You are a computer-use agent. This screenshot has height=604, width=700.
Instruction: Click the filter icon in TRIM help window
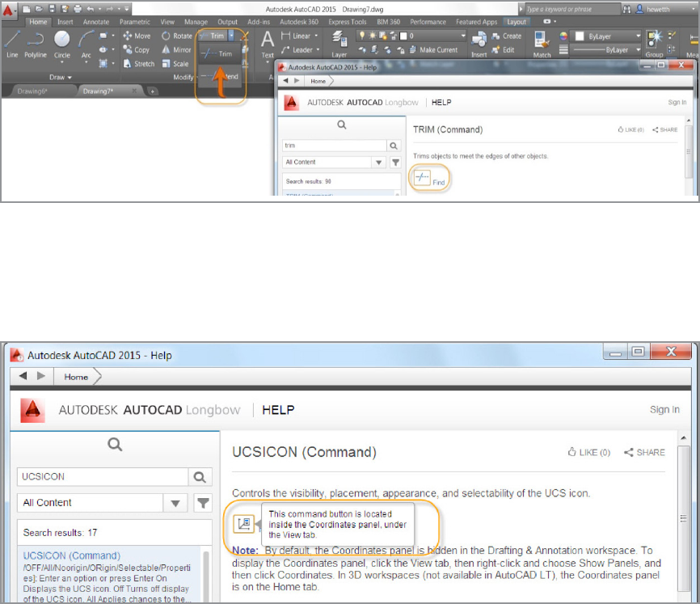click(x=395, y=162)
